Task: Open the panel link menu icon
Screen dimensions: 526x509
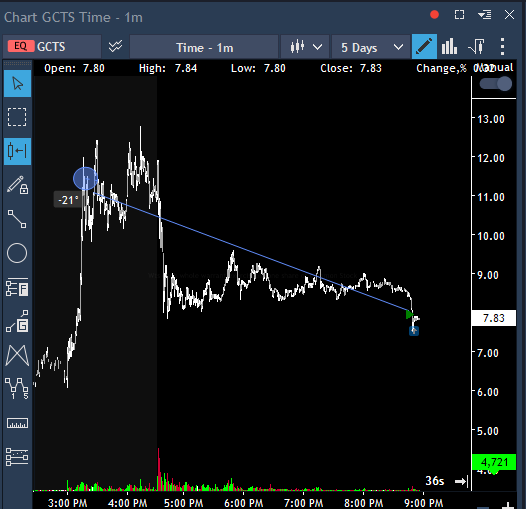Action: pos(484,15)
